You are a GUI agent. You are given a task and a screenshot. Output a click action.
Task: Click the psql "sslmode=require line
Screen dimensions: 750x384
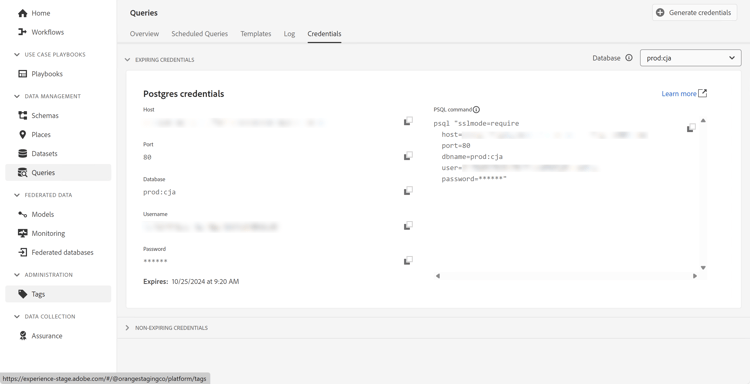[476, 123]
